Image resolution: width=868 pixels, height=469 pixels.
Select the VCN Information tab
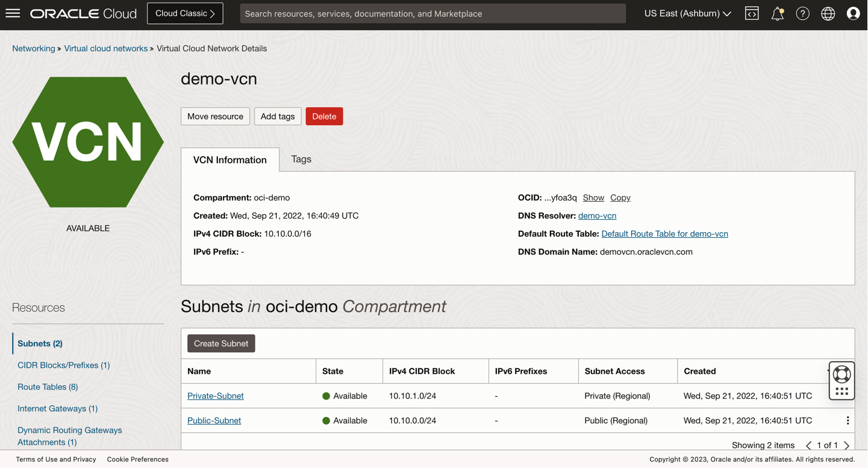(x=230, y=160)
